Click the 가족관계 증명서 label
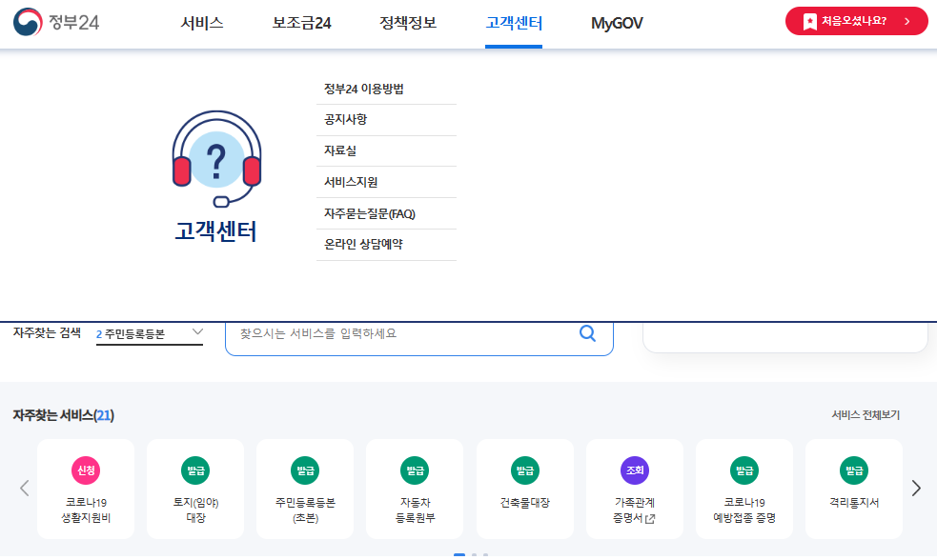This screenshot has width=937, height=560. point(634,510)
